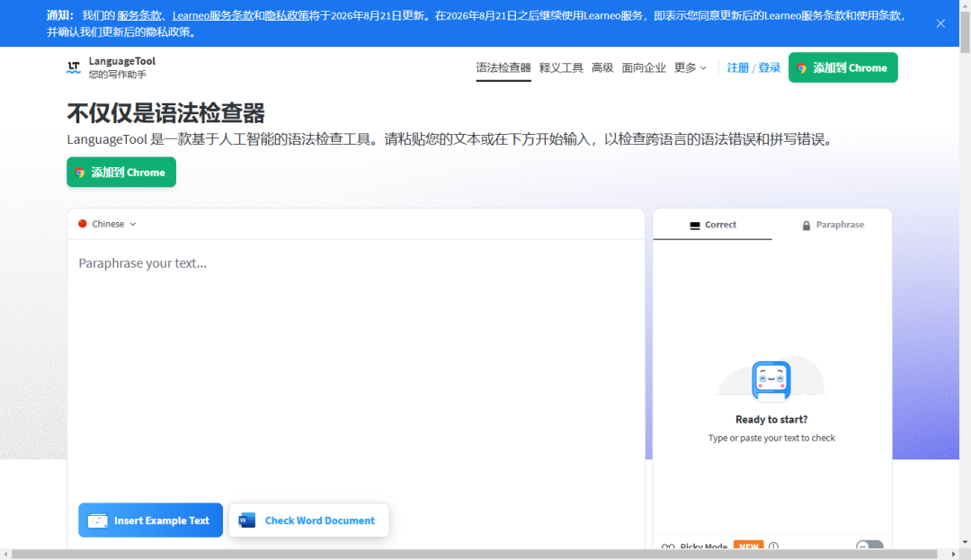Viewport: 971px width, 560px height.
Task: Open the 面向企业 nav item
Action: [x=644, y=67]
